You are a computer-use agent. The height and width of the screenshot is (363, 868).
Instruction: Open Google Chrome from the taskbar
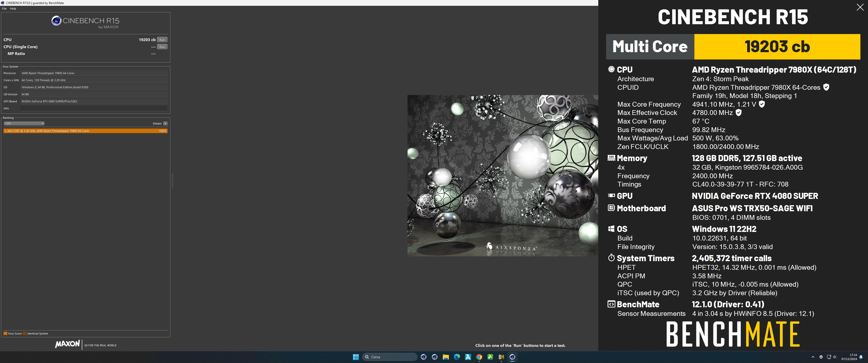(x=479, y=357)
